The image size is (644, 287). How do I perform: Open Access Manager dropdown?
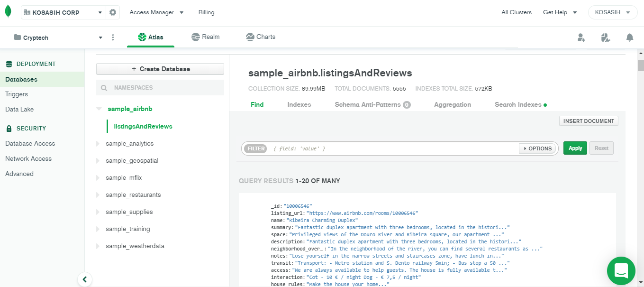157,12
